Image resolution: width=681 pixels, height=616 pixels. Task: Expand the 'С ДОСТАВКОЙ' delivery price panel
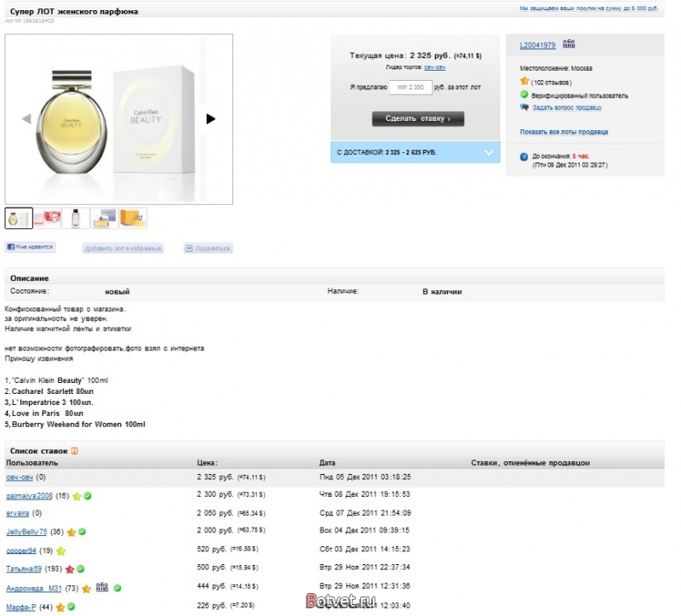415,152
